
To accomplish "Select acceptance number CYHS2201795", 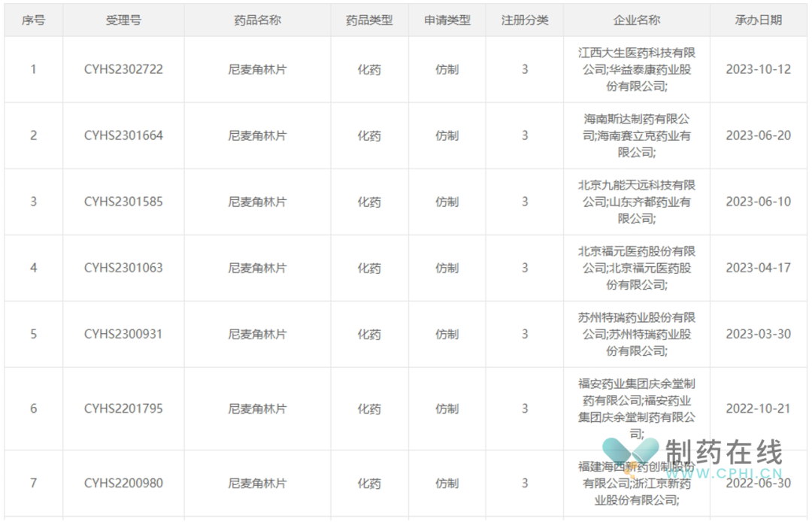I will pos(123,408).
